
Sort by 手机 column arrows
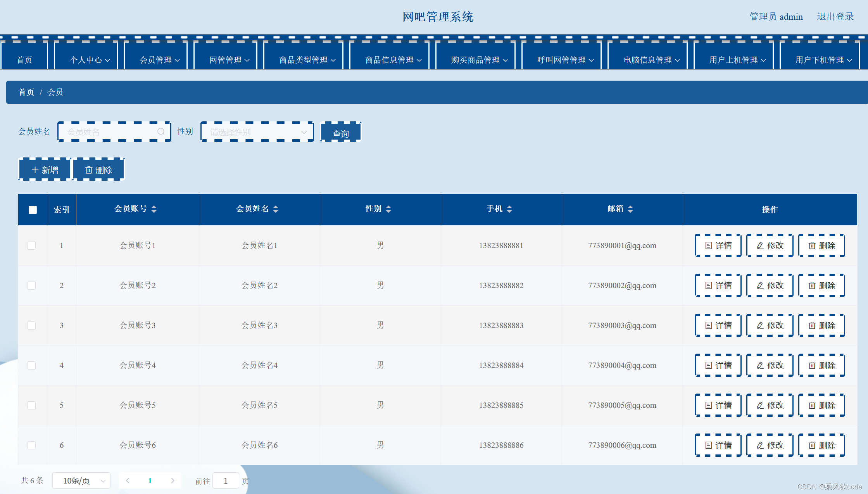pyautogui.click(x=509, y=209)
